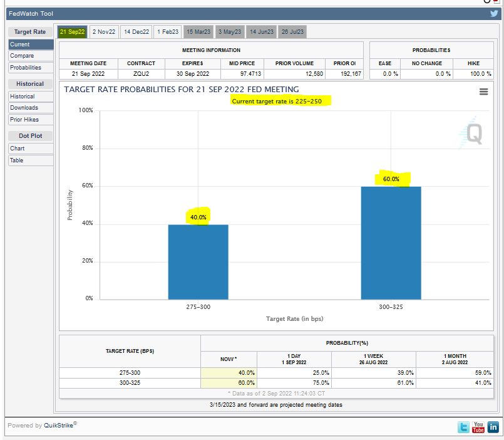Click the 'Data as of 2 Sep 2022' note

(x=277, y=394)
